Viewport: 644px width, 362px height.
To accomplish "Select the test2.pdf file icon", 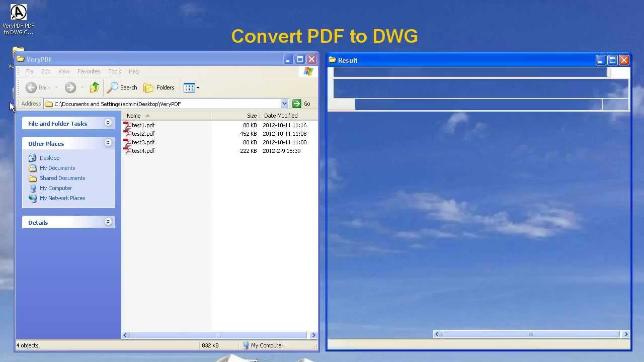I will [127, 133].
